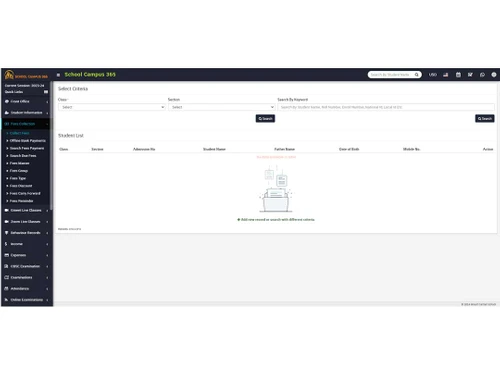Click the CBSE Examination sidebar icon
Image resolution: width=500 pixels, height=375 pixels.
click(7, 266)
